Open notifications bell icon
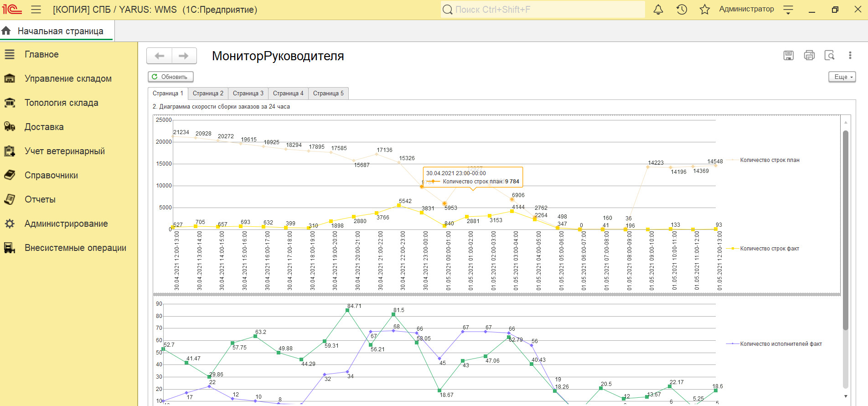This screenshot has height=406, width=868. [x=658, y=10]
